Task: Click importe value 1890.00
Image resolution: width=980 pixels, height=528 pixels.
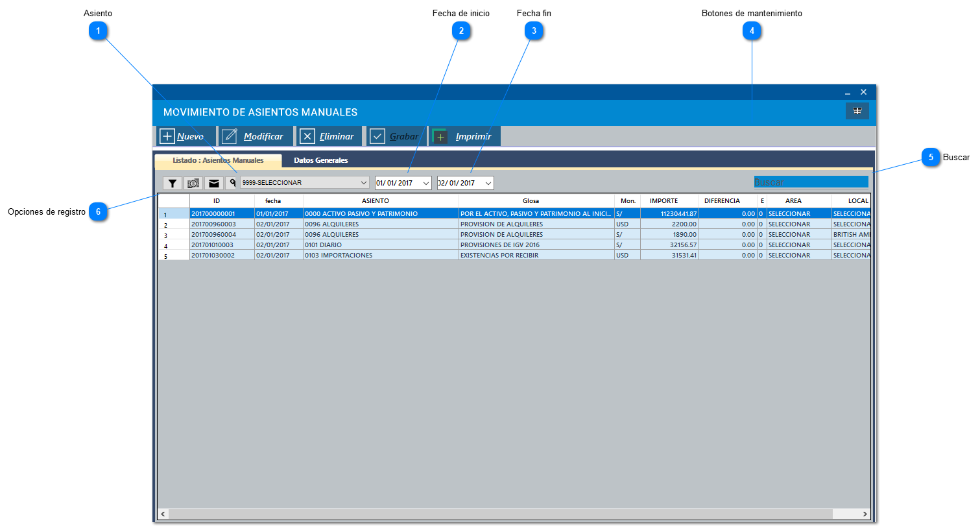Action: point(669,234)
